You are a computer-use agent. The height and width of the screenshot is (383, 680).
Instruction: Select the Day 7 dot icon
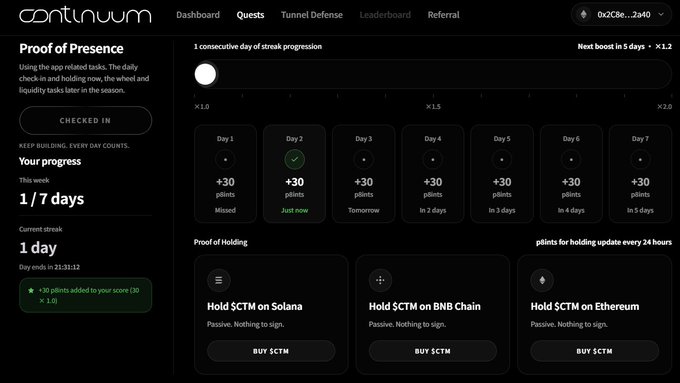(640, 160)
